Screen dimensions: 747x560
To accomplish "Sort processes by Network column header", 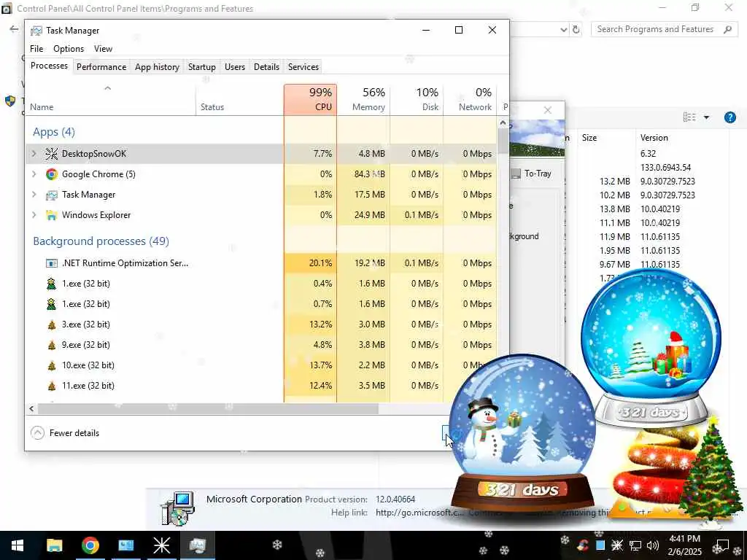I will 470,99.
